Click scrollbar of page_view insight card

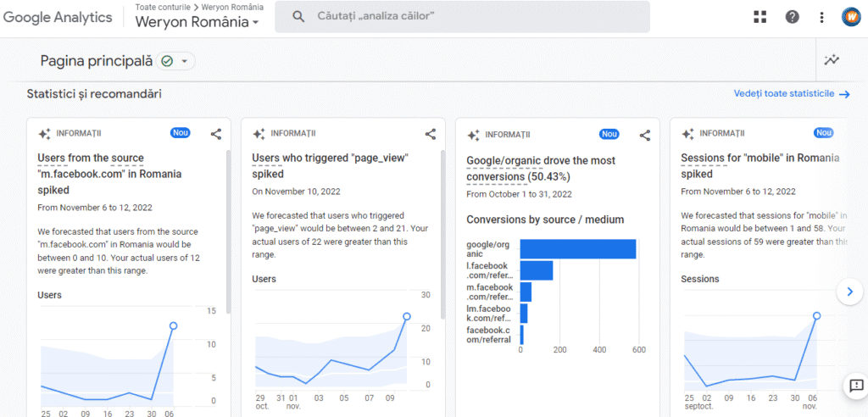tap(442, 234)
